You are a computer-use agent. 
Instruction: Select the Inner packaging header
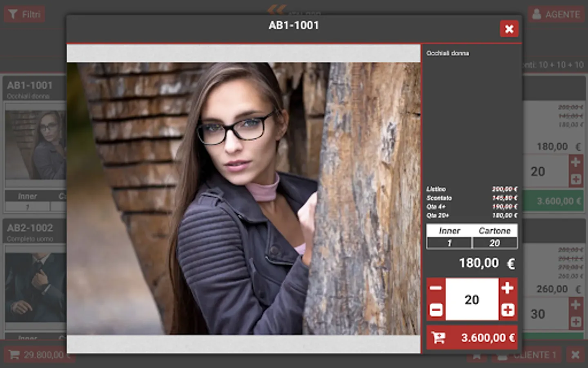pos(449,231)
